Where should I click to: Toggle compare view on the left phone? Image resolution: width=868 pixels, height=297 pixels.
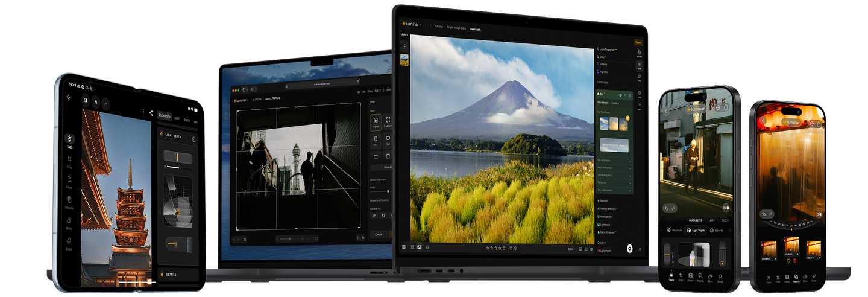[727, 208]
